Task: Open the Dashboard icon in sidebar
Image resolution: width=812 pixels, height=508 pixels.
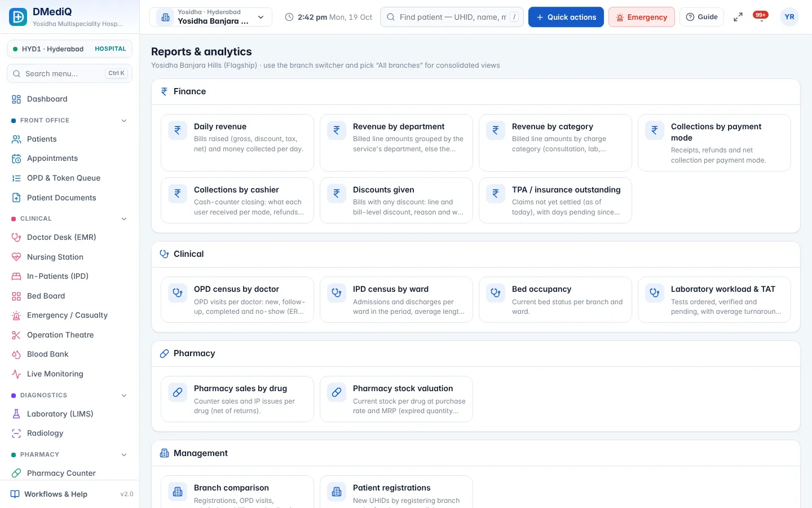Action: point(16,99)
